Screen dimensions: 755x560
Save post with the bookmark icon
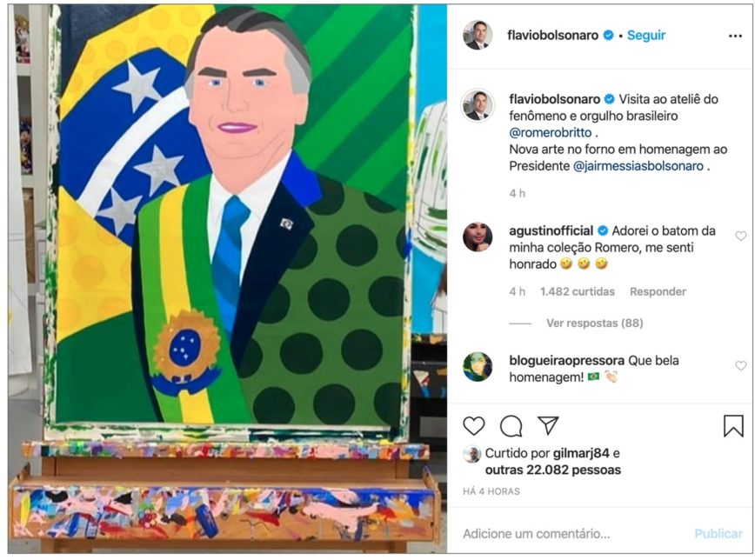point(733,425)
